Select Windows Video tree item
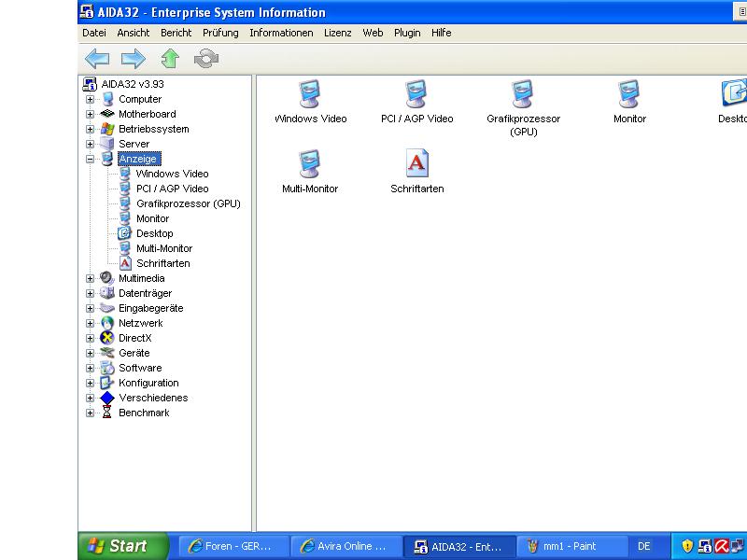747x560 pixels. tap(172, 174)
